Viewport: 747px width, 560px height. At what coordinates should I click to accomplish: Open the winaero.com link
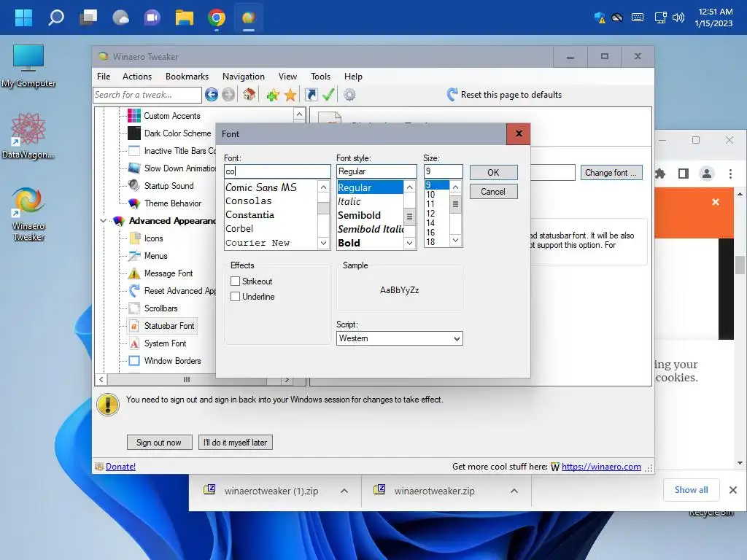tap(601, 467)
